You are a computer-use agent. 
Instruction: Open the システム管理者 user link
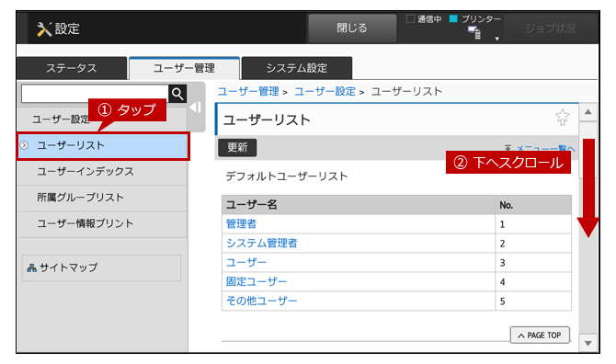click(262, 243)
